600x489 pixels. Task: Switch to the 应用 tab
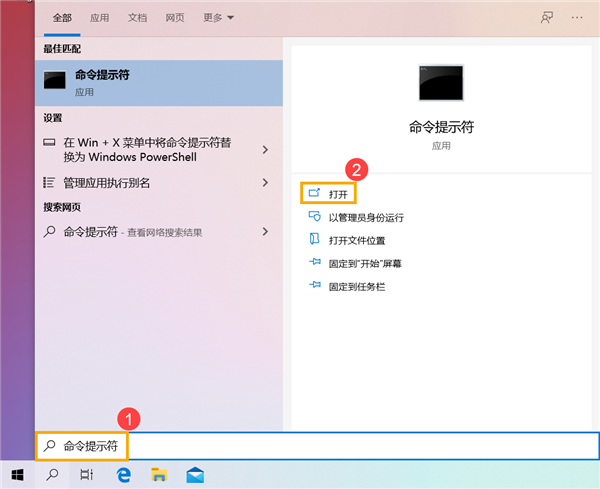coord(99,18)
